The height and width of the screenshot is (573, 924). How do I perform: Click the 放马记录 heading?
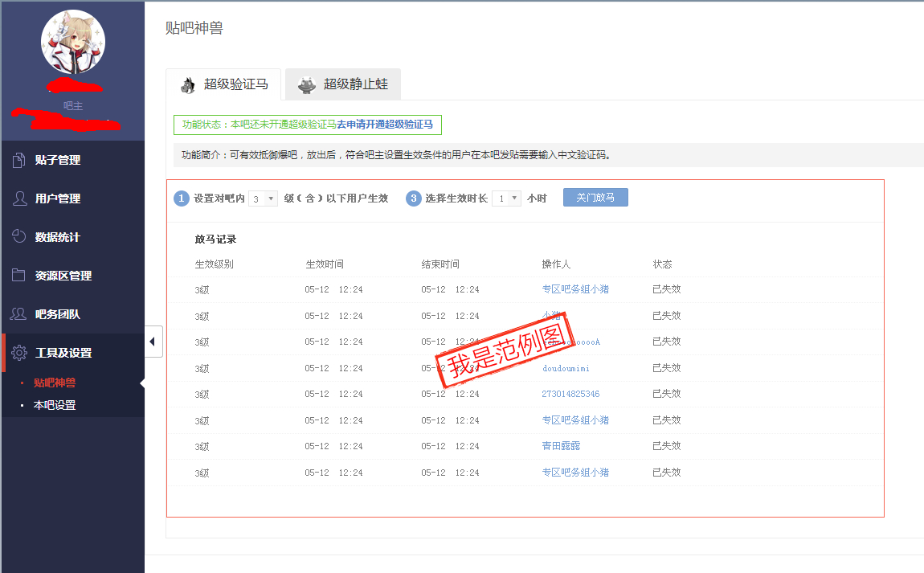[215, 239]
